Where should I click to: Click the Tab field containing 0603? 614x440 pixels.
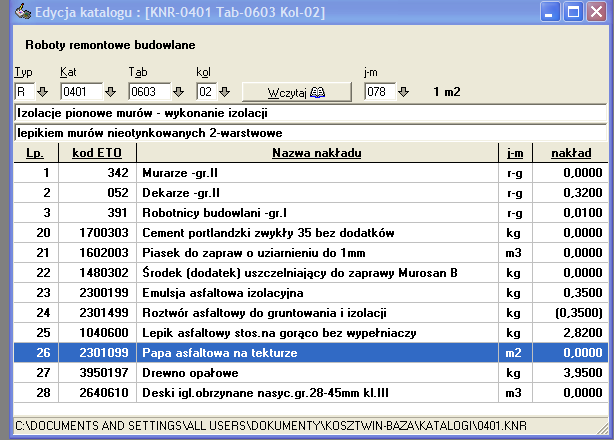(x=149, y=92)
